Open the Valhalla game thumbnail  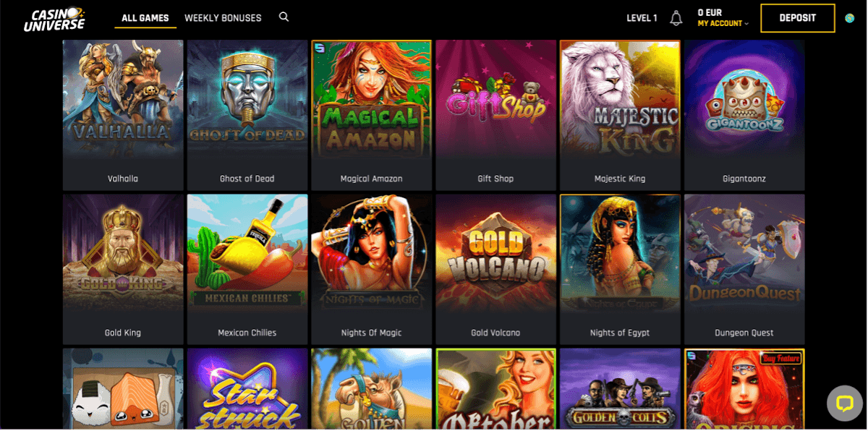coord(123,114)
